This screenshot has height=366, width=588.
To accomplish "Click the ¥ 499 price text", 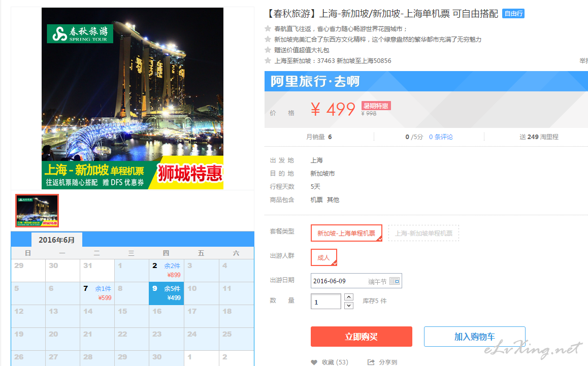I will [333, 110].
